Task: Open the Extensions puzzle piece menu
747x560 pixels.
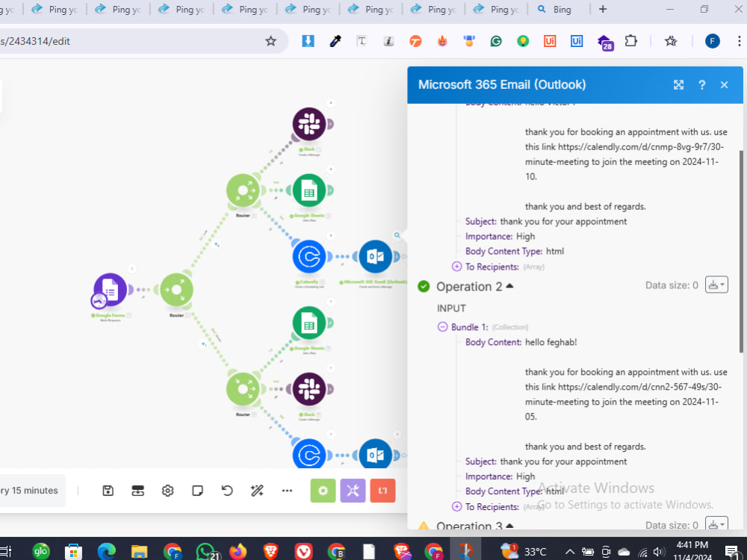Action: (x=630, y=41)
